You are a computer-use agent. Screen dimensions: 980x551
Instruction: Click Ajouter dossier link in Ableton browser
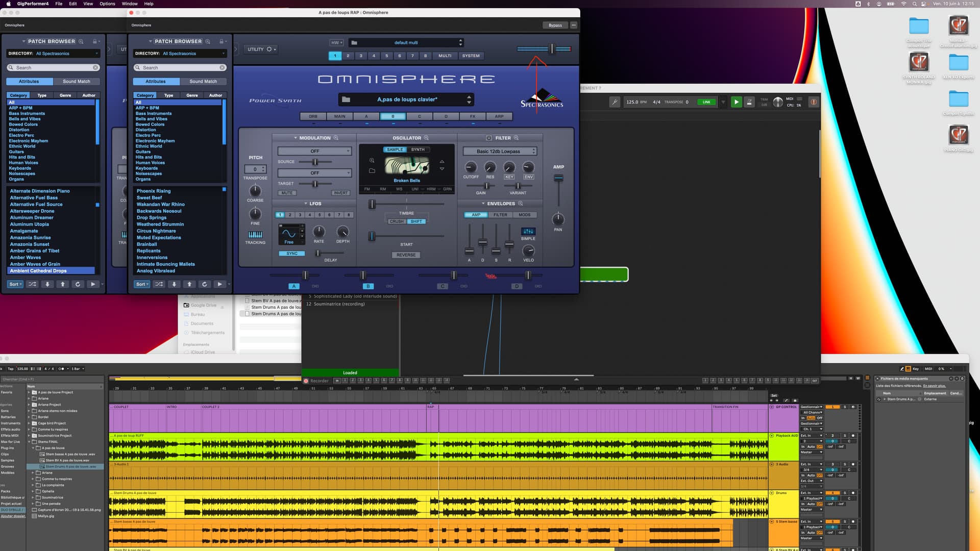click(x=13, y=516)
